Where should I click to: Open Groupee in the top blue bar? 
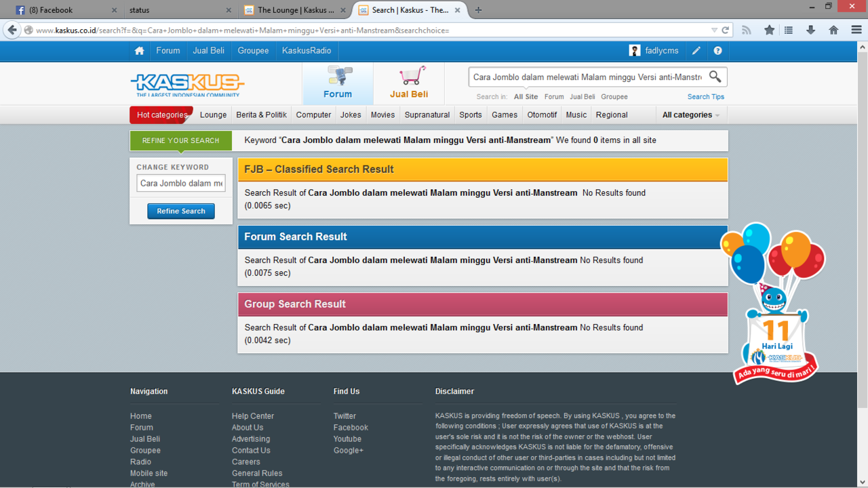point(253,51)
